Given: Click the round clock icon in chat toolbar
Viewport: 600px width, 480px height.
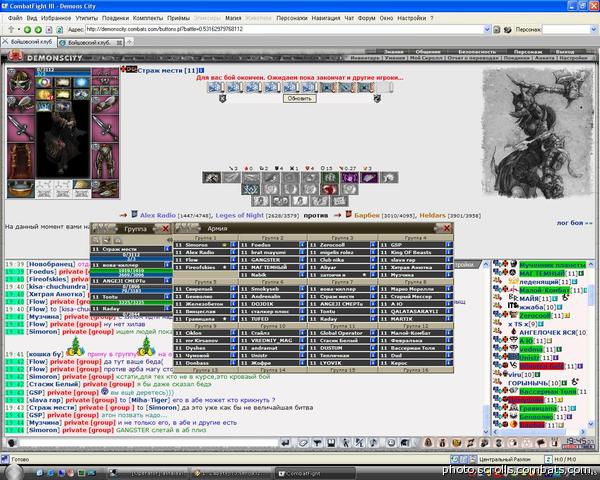Looking at the screenshot, I should point(391,443).
